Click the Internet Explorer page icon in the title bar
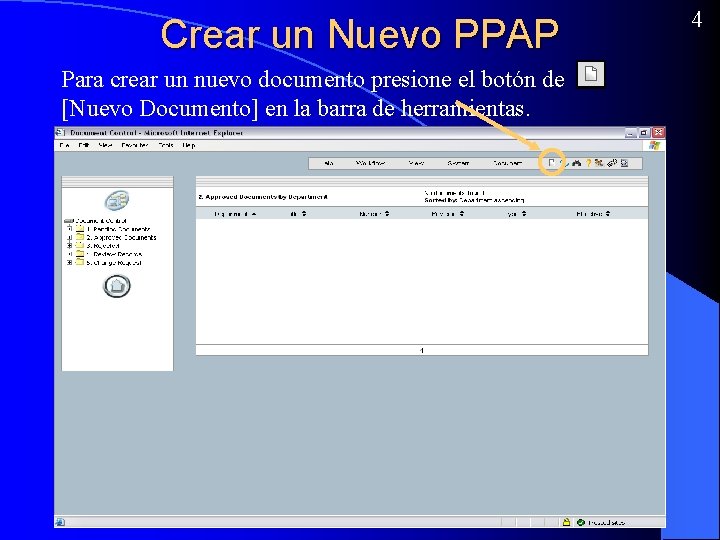This screenshot has height=540, width=720. [x=60, y=133]
